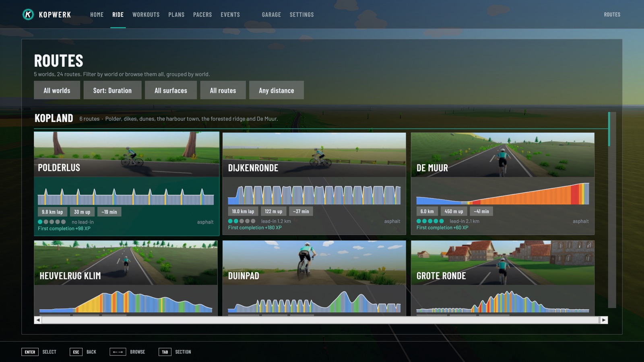Click the Routes breadcrumb label at top right
This screenshot has width=644, height=362.
coord(612,14)
